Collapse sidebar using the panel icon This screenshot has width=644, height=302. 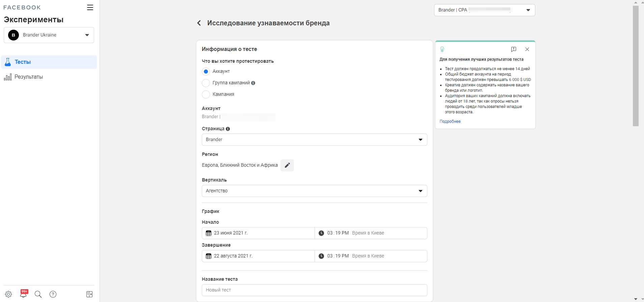[89, 294]
